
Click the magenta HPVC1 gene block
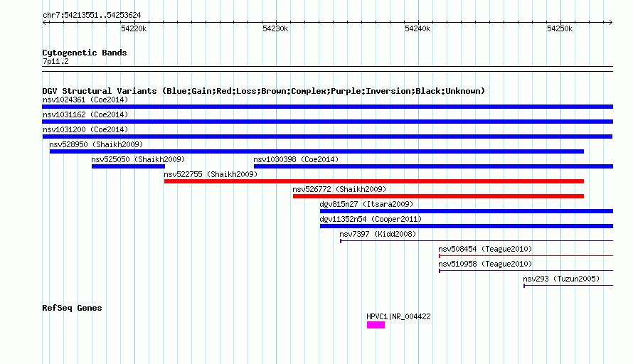(376, 325)
